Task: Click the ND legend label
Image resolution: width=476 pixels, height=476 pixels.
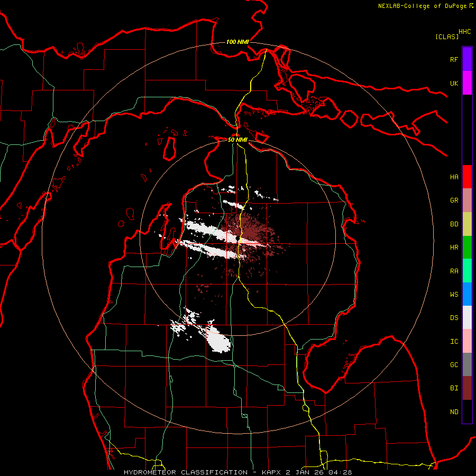Action: click(x=454, y=412)
